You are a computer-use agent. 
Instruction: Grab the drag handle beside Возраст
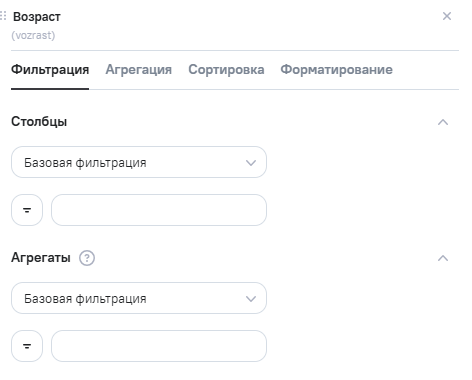tap(3, 16)
